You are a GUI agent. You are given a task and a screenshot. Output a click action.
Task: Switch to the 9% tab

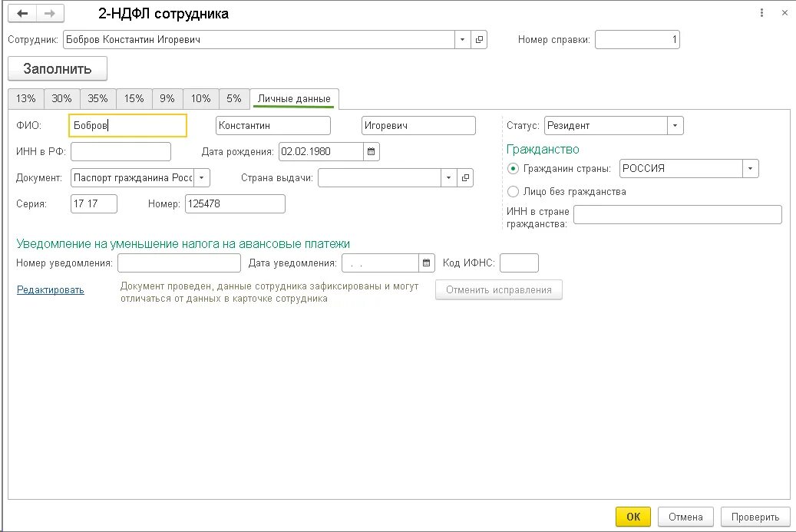pyautogui.click(x=167, y=98)
